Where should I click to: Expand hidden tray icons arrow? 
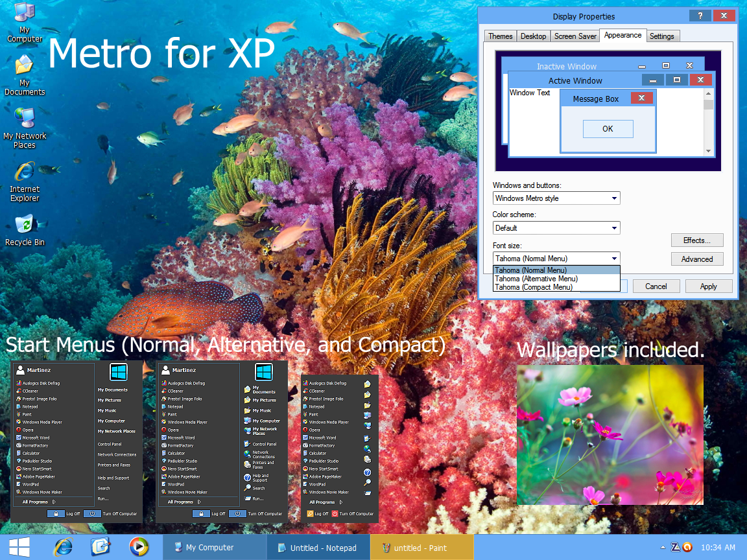664,547
